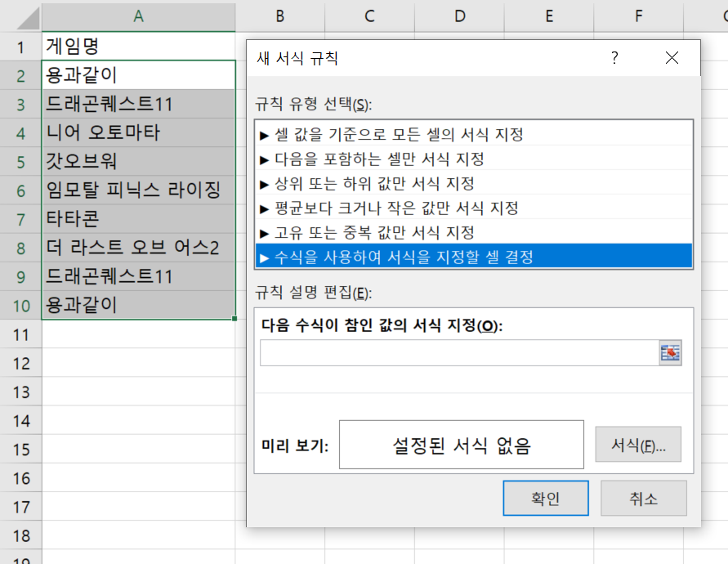Select row 11 header
728x564 pixels.
point(21,334)
